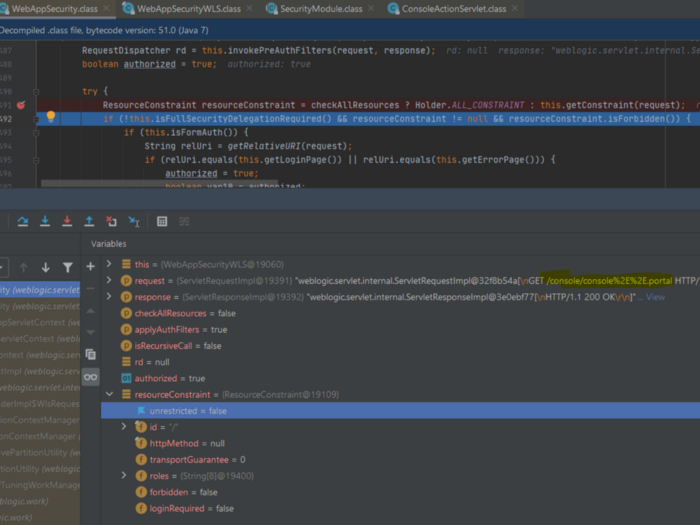
Task: Close the SecurityModule.class tab
Action: click(x=371, y=8)
